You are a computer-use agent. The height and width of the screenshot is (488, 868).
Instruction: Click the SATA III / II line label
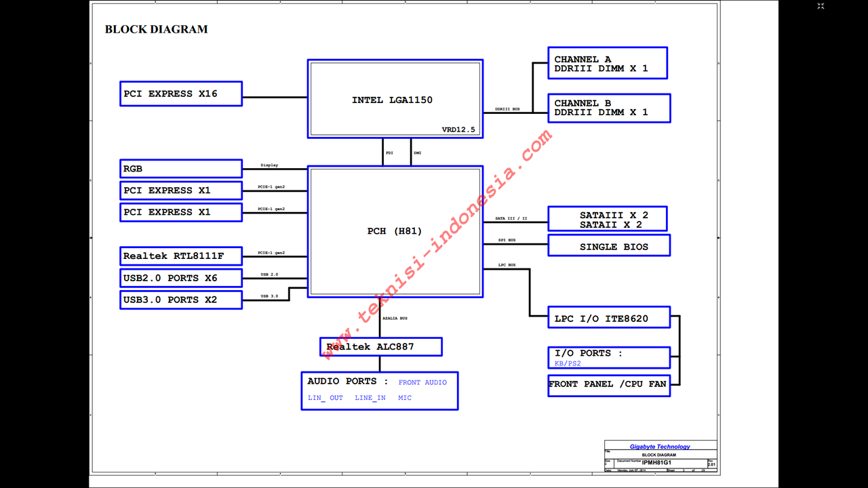(x=511, y=218)
